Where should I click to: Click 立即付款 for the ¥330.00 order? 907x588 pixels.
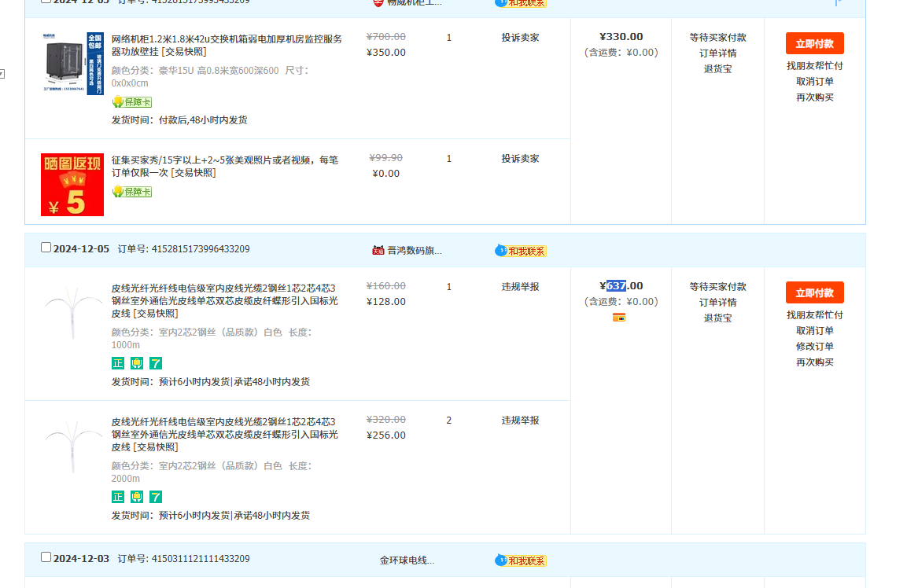pyautogui.click(x=814, y=43)
